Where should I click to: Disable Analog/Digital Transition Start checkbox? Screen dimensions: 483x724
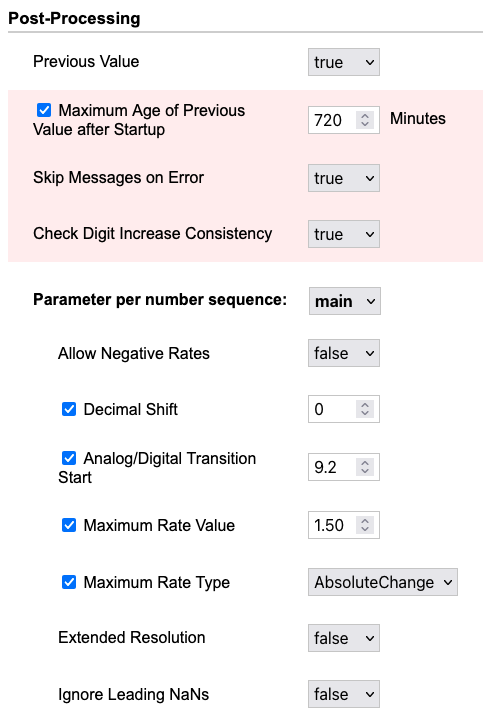click(x=69, y=458)
